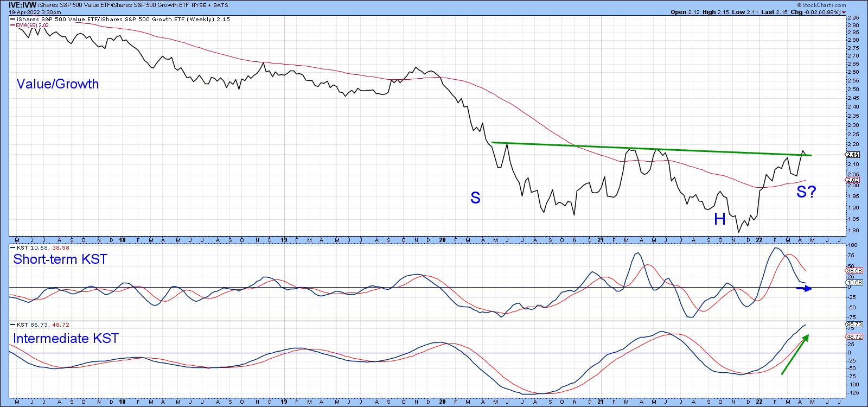The width and height of the screenshot is (868, 407).
Task: Click the 1.80 price axis label
Action: (x=854, y=231)
